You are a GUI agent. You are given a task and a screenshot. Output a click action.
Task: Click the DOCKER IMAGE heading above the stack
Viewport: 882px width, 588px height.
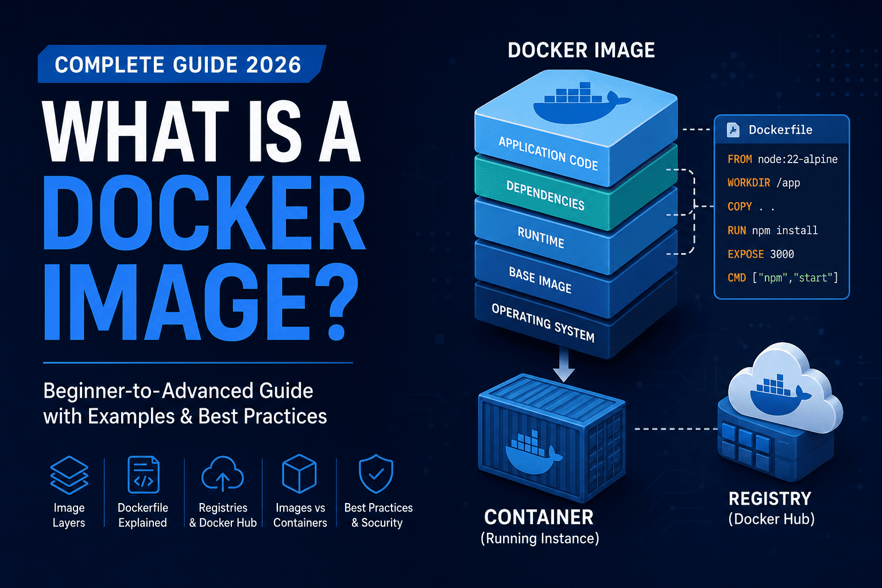pyautogui.click(x=581, y=51)
